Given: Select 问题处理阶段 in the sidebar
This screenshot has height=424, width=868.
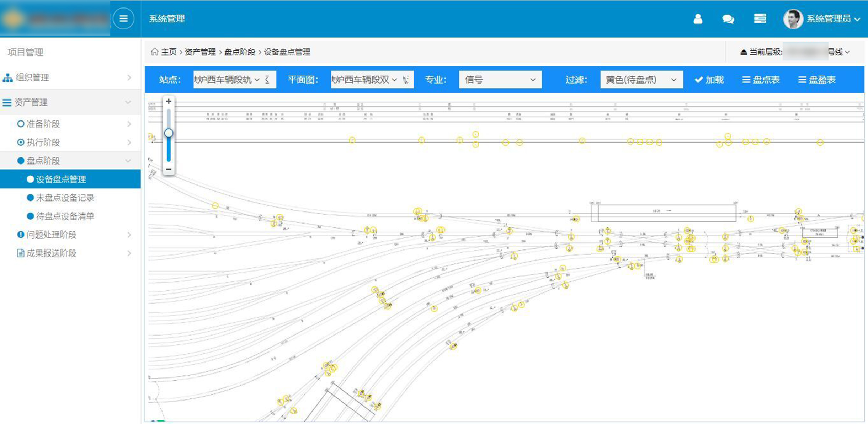Looking at the screenshot, I should pos(51,235).
